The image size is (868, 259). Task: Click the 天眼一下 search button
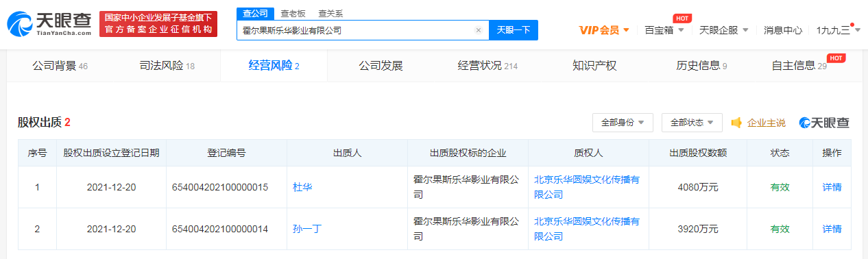tap(514, 30)
